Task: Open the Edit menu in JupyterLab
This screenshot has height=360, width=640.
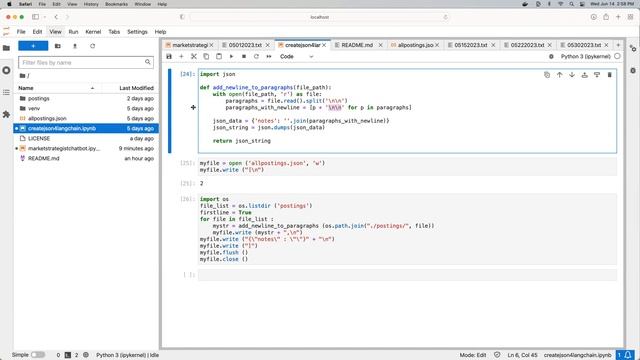Action: pos(37,32)
